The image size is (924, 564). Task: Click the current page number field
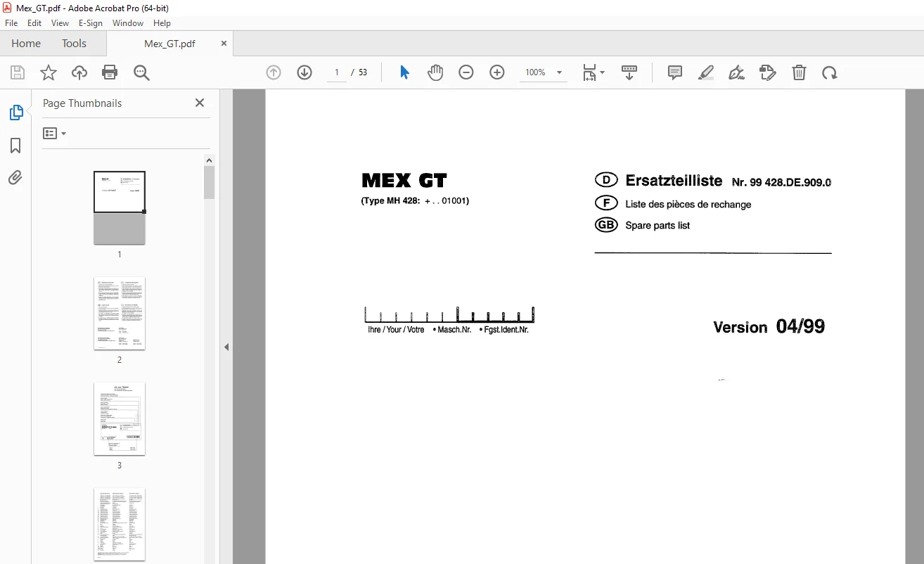(x=337, y=72)
